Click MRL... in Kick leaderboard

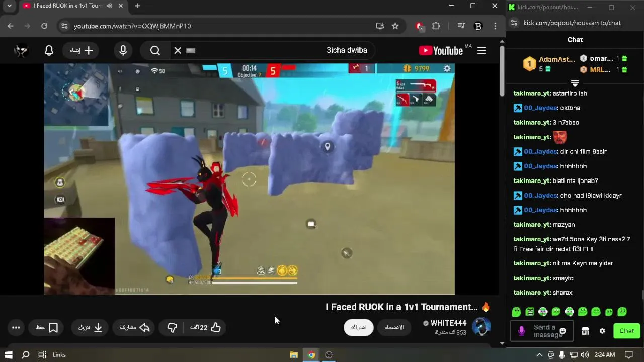(x=600, y=70)
